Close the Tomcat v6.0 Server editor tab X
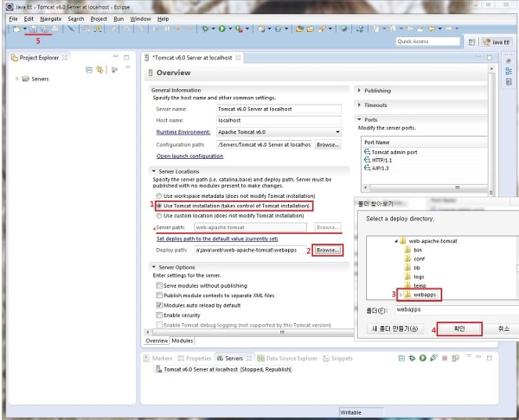 (x=238, y=58)
